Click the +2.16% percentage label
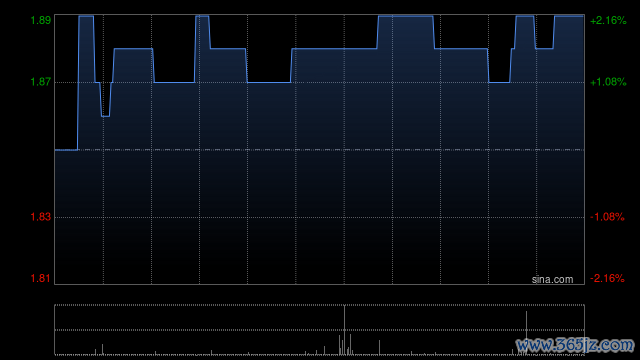The height and width of the screenshot is (360, 640). 608,20
